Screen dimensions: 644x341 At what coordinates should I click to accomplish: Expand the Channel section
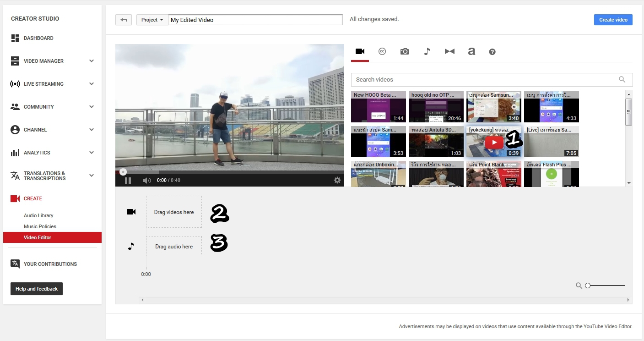pos(92,130)
